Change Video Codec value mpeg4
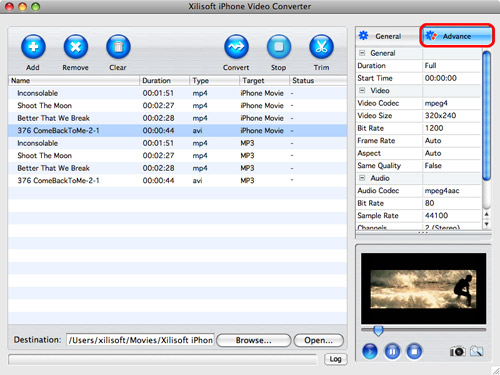The height and width of the screenshot is (375, 500). (452, 103)
